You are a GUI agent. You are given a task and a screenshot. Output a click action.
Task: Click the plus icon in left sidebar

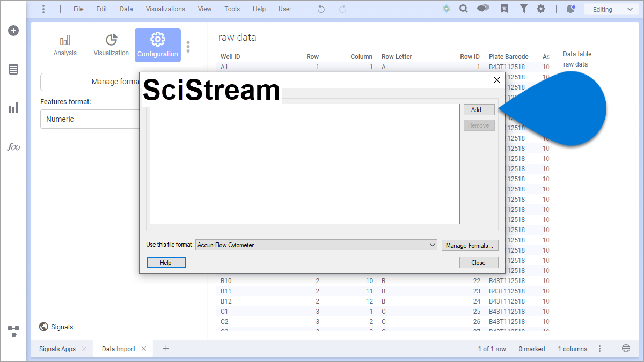[x=13, y=31]
